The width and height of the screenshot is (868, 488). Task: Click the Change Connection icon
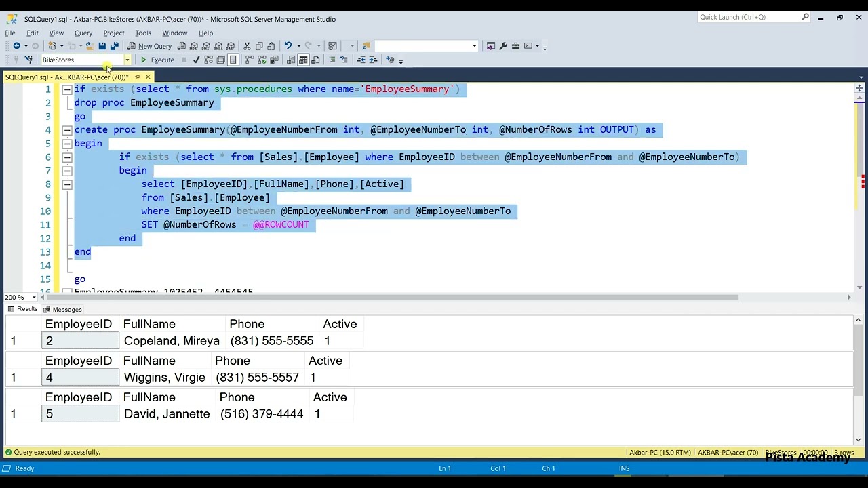pyautogui.click(x=28, y=60)
